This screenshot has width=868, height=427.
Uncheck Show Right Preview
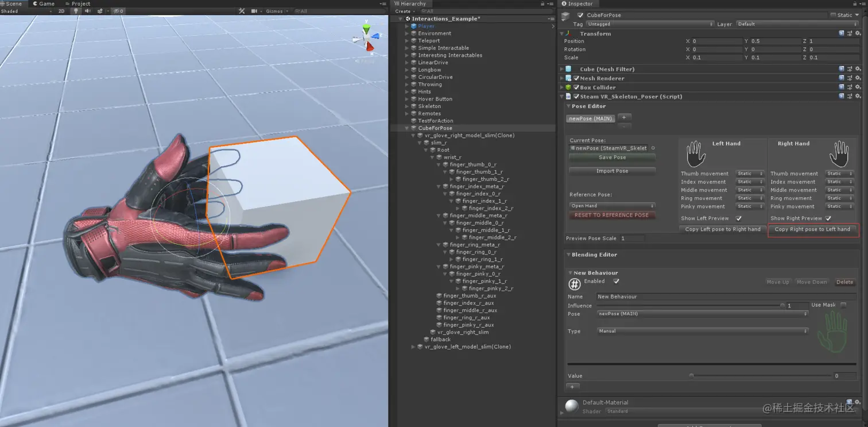click(828, 218)
